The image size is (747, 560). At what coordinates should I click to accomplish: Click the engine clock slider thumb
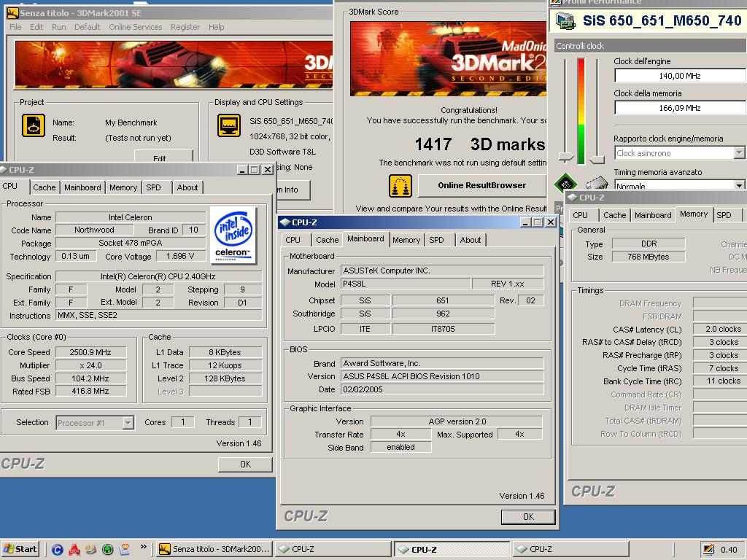[565, 157]
